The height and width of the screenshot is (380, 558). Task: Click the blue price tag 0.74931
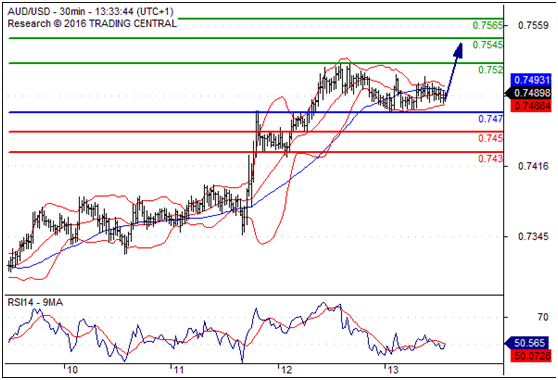pos(531,80)
